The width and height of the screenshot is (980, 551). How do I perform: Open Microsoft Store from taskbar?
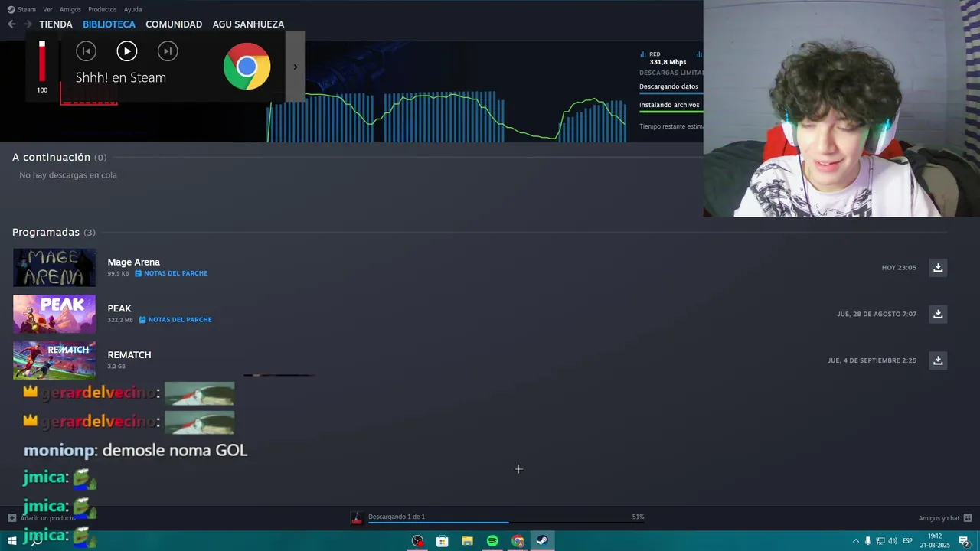[x=443, y=541]
